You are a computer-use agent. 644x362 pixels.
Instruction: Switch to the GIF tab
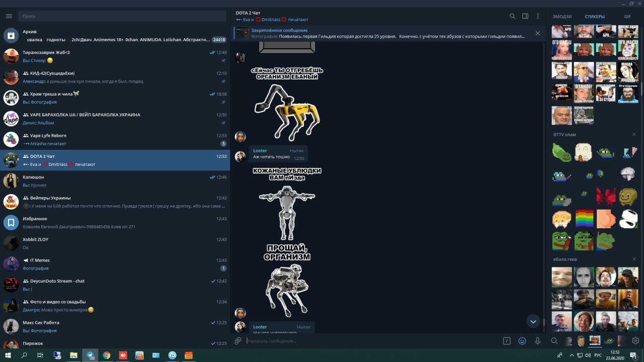click(627, 17)
